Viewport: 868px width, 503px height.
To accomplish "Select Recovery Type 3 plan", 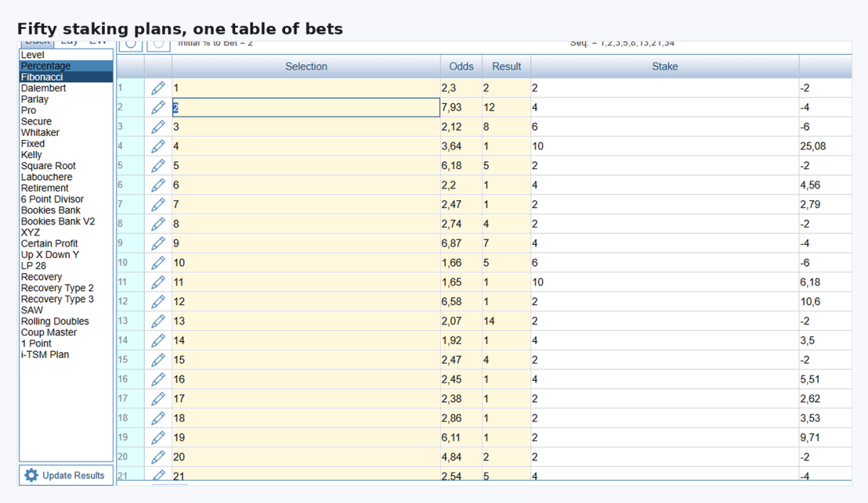I will click(66, 299).
